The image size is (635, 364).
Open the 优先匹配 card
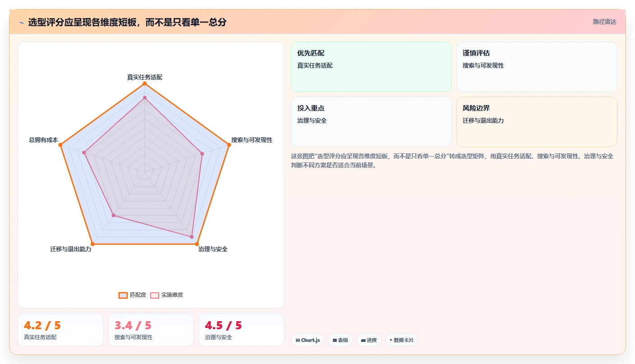[371, 67]
